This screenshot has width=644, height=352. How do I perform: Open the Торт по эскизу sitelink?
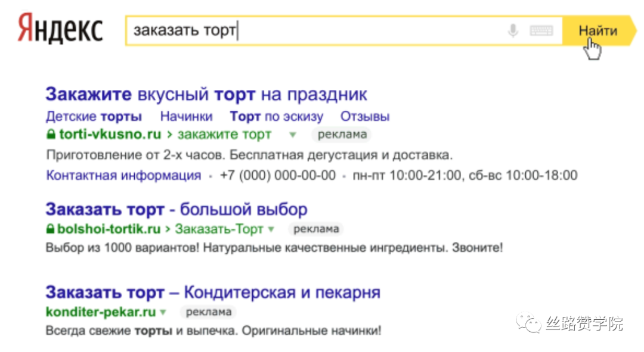pyautogui.click(x=277, y=117)
